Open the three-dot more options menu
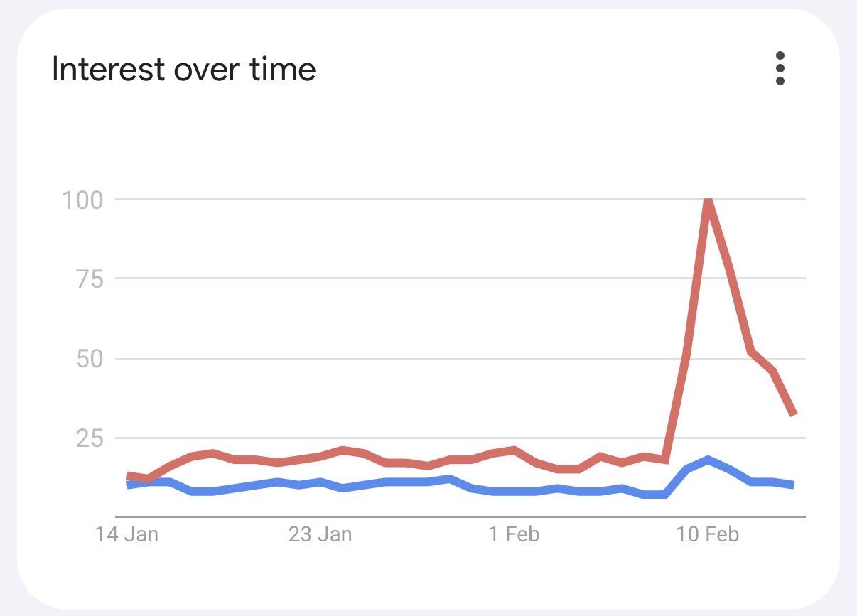 click(x=780, y=68)
